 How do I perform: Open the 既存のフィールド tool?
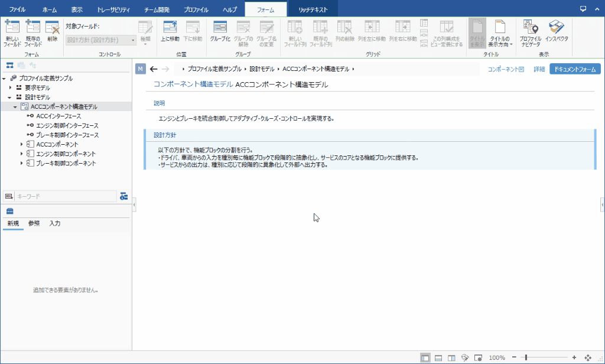(x=34, y=33)
